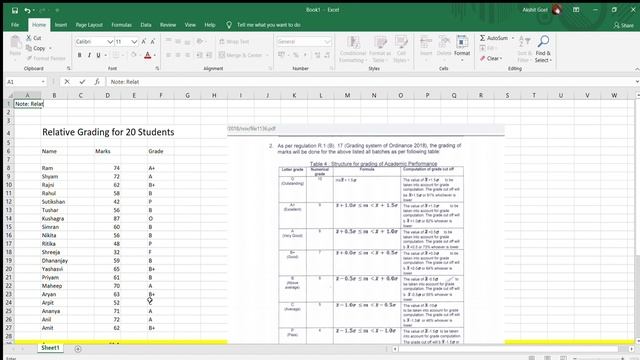Viewport: 640px width, 360px height.
Task: Open the font size dropdown
Action: coord(134,42)
